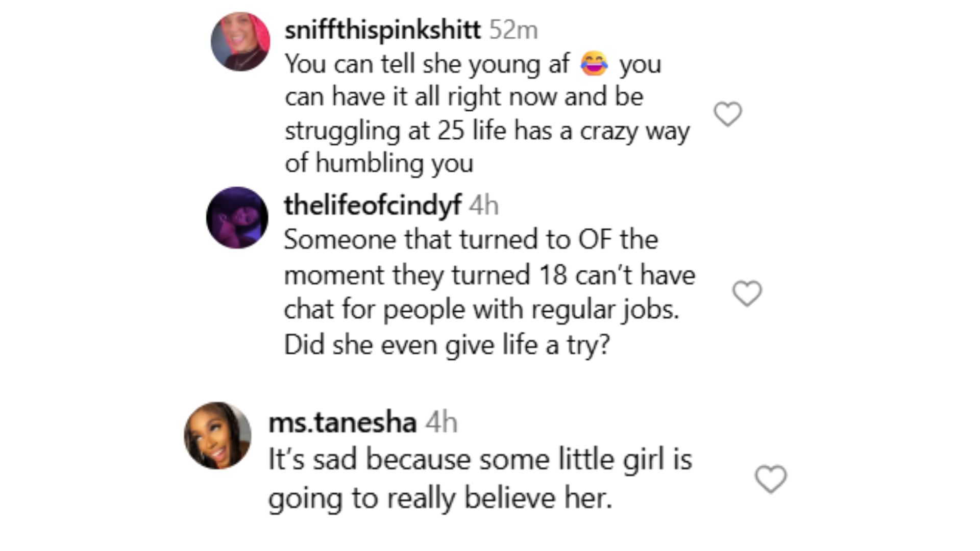Like the comment by sniffthispinkshitt

(x=727, y=114)
